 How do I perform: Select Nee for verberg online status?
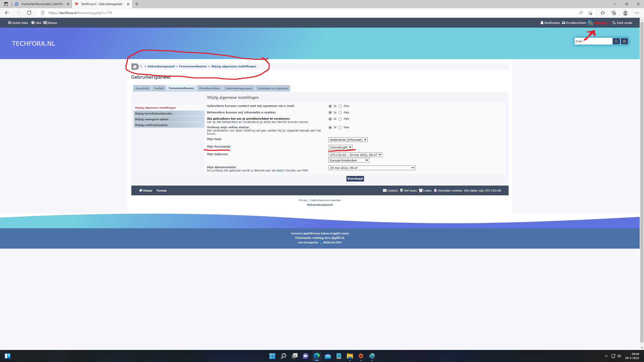[340, 128]
